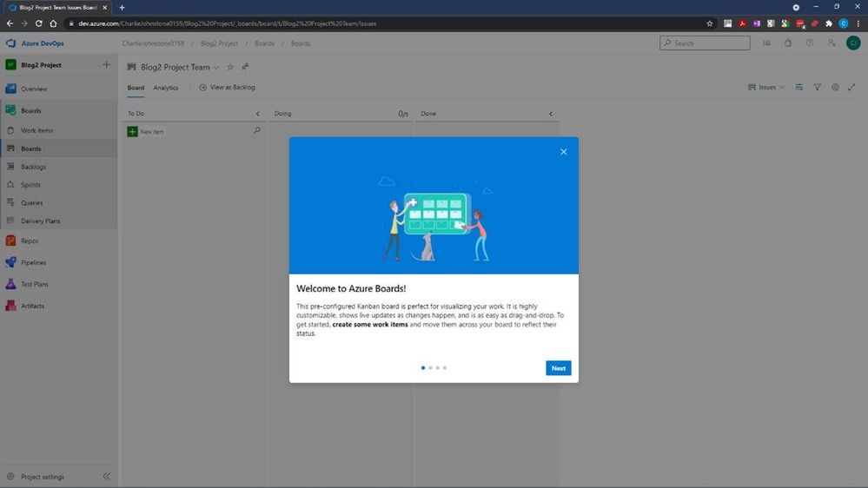
Task: Open the board filter funnel icon
Action: click(x=817, y=88)
